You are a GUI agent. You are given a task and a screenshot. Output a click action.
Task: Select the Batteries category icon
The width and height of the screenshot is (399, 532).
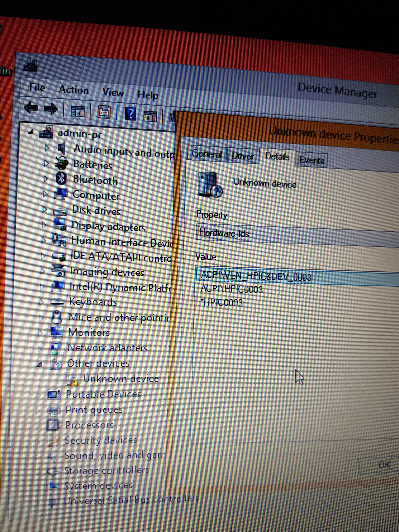[x=62, y=163]
